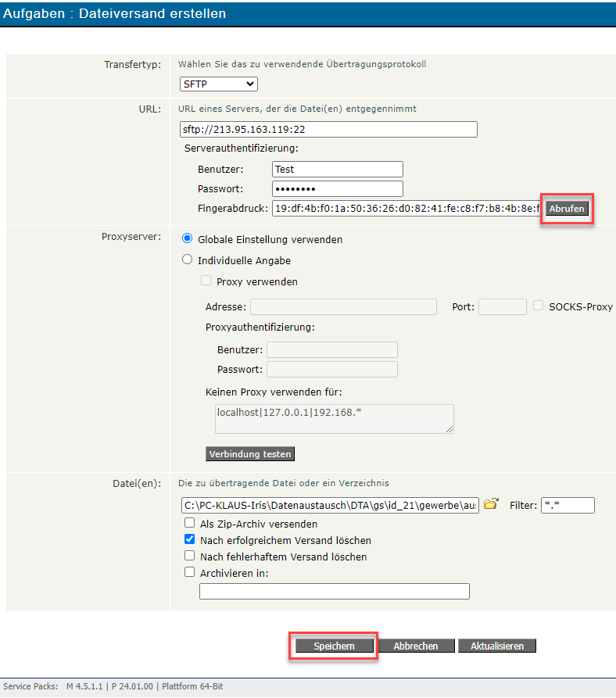Focus the server URL input field
This screenshot has width=616, height=698.
click(328, 130)
